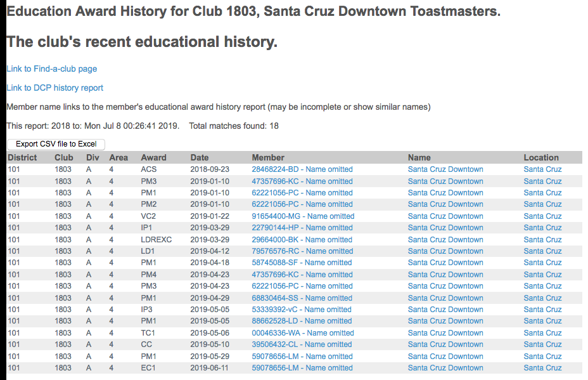Open member 68830464-SS link
The image size is (588, 380).
302,298
